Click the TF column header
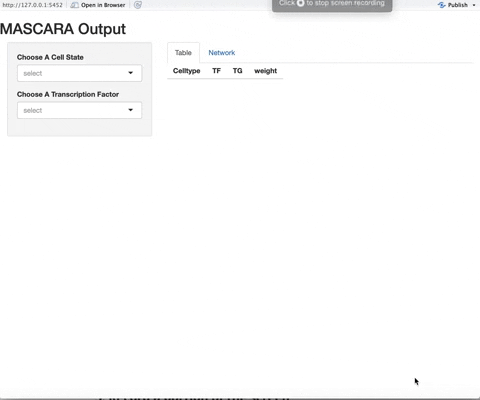The width and height of the screenshot is (480, 400). click(x=216, y=71)
